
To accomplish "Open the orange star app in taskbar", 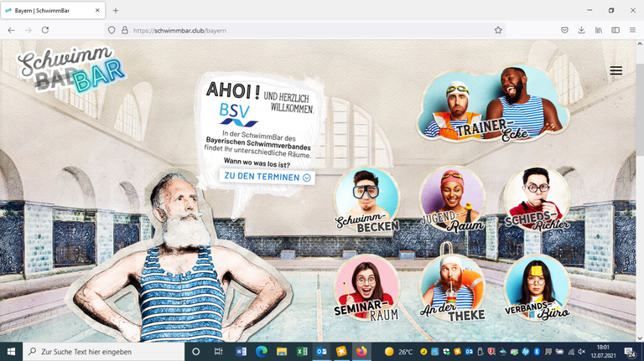I will pos(341,352).
